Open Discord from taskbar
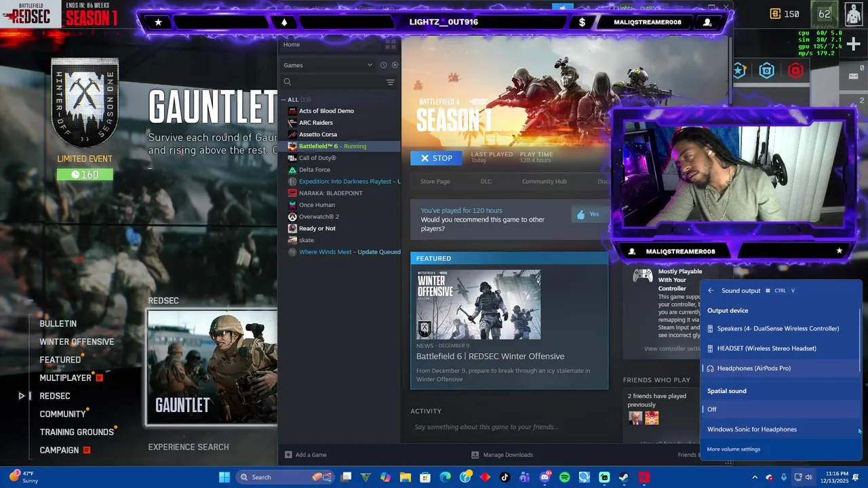Screen dimensions: 868x488 [x=545, y=477]
